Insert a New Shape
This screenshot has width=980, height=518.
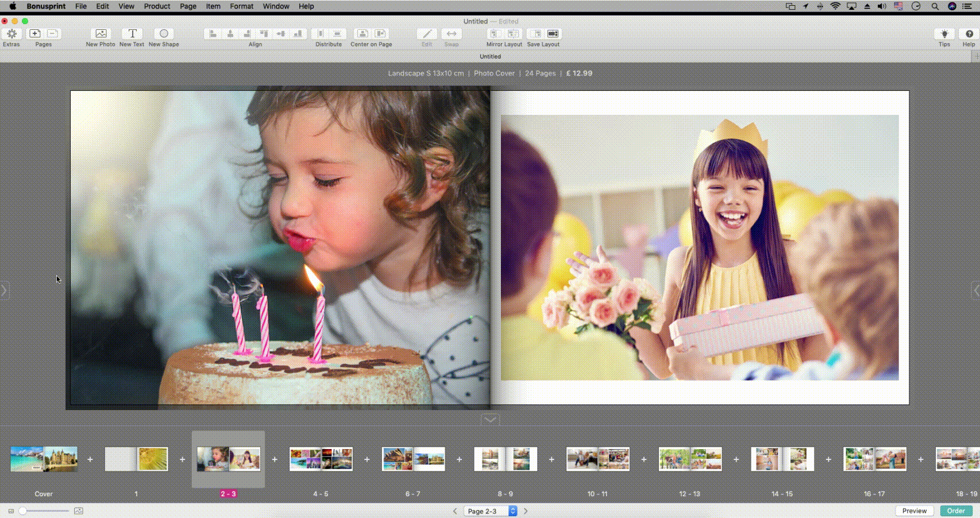(x=164, y=34)
